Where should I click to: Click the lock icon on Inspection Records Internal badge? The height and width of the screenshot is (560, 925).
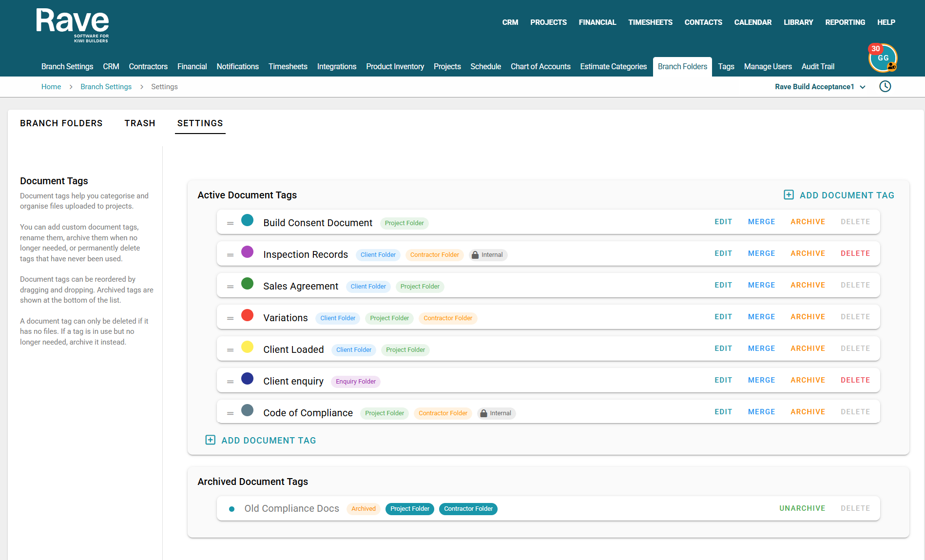tap(475, 254)
